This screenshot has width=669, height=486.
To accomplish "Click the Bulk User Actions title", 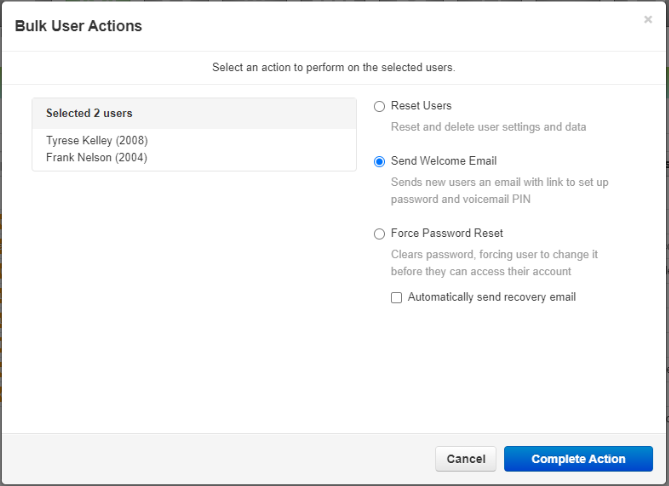I will click(79, 26).
